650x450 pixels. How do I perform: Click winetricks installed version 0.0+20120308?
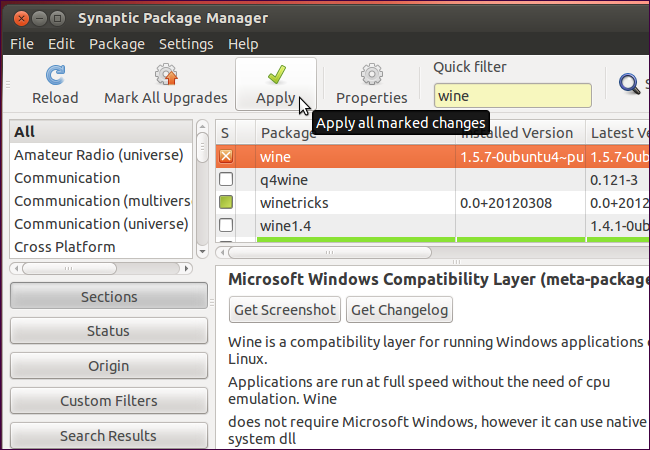click(506, 203)
